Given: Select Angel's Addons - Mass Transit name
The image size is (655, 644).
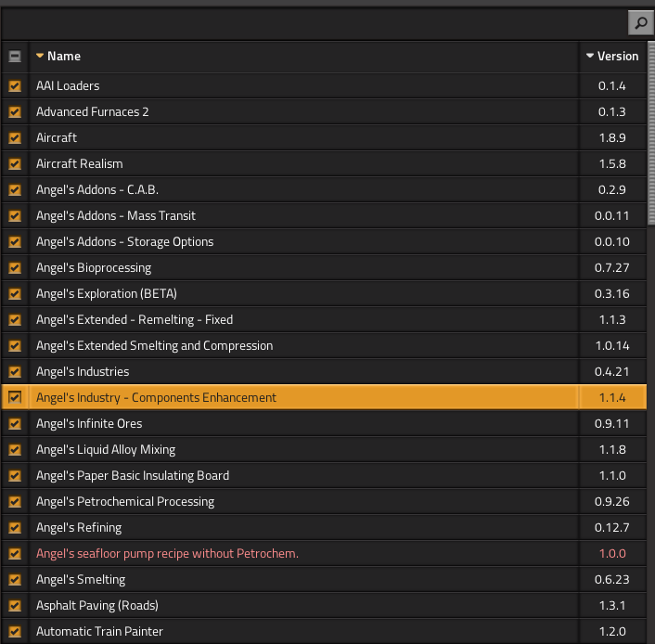Looking at the screenshot, I should pyautogui.click(x=116, y=215).
